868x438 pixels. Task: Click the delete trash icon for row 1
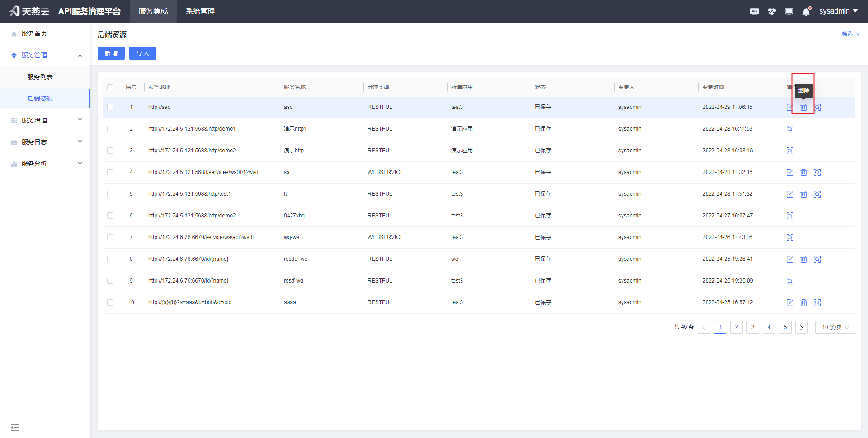click(803, 108)
